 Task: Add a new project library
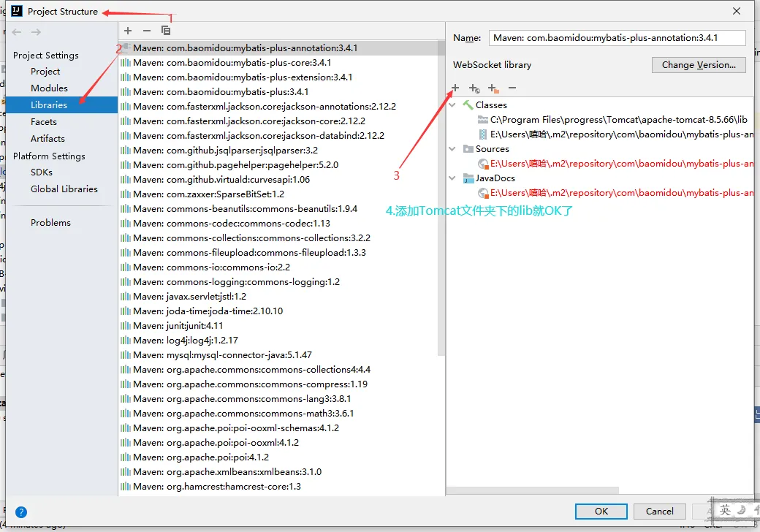[128, 31]
